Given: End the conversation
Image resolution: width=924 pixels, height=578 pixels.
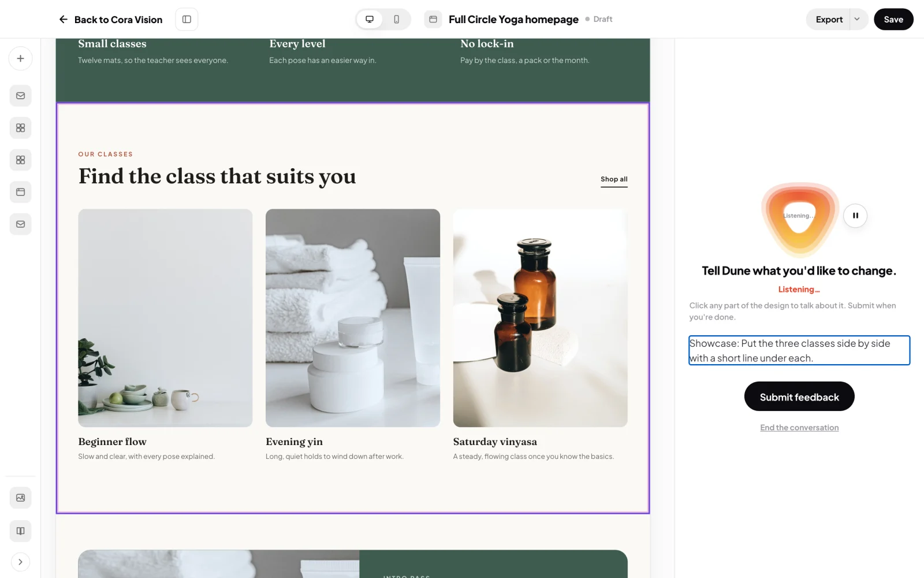Looking at the screenshot, I should click(x=799, y=428).
